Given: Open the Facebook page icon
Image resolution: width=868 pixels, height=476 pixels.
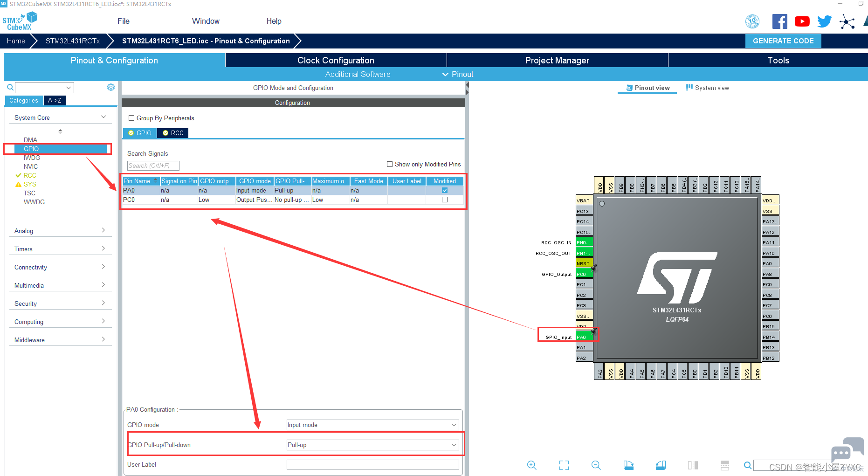Looking at the screenshot, I should (780, 21).
